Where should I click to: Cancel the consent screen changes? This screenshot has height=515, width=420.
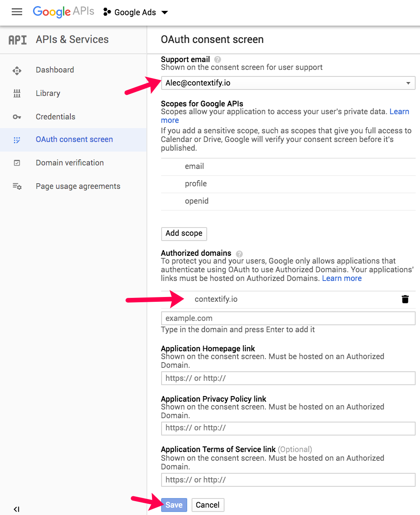click(x=208, y=505)
